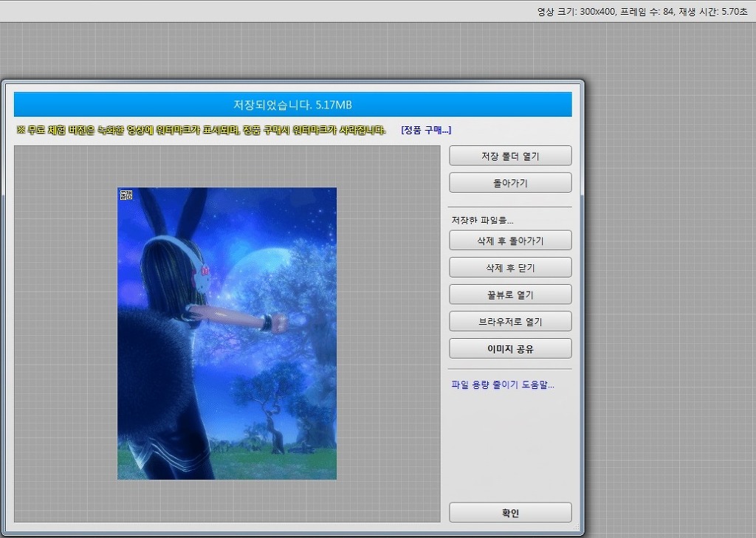Click the dialog's corner resize grip
Screen dimensions: 756x538
point(576,527)
